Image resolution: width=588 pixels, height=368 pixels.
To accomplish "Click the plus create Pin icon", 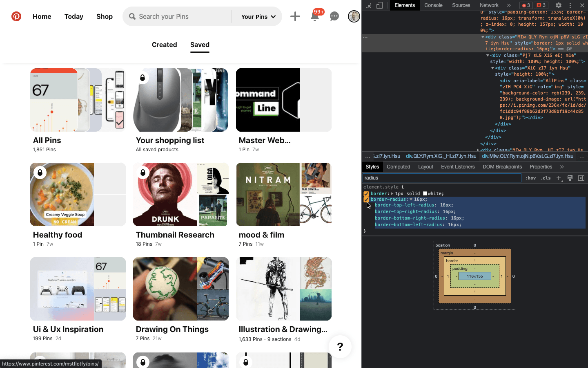I will [x=295, y=16].
